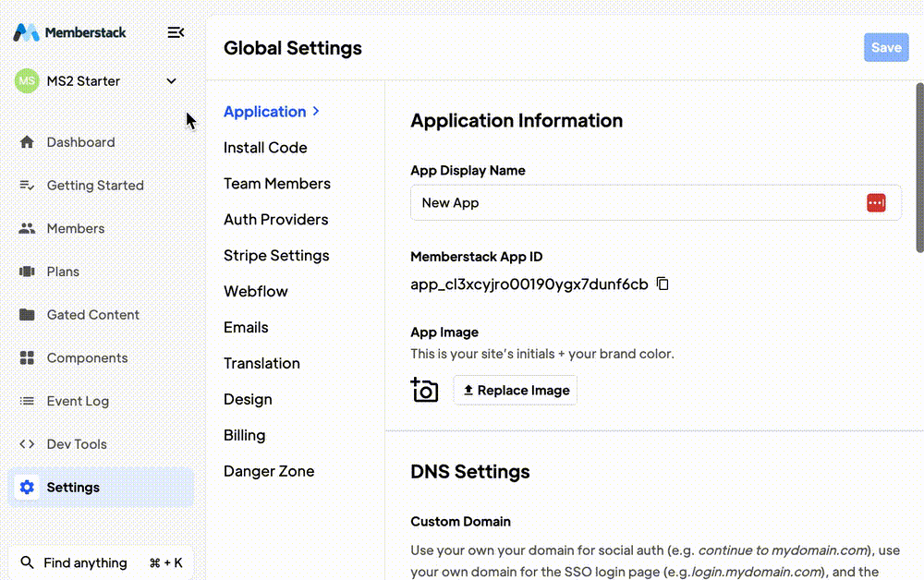The width and height of the screenshot is (924, 580).
Task: Click the Settings gear icon
Action: tap(27, 488)
